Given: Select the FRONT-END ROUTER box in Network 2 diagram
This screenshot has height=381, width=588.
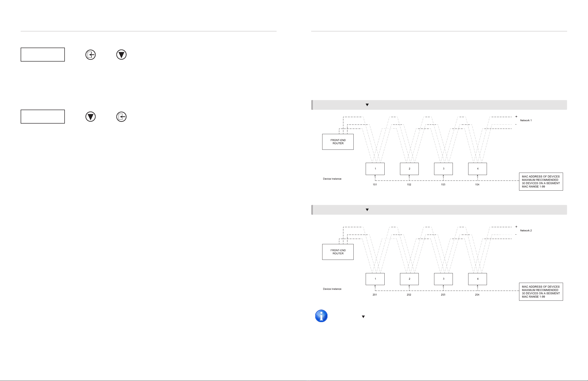Looking at the screenshot, I should point(338,252).
